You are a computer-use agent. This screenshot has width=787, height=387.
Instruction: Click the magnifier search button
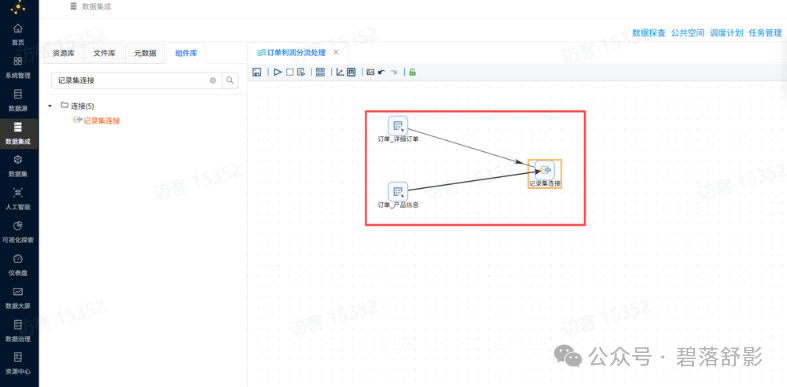pos(230,80)
